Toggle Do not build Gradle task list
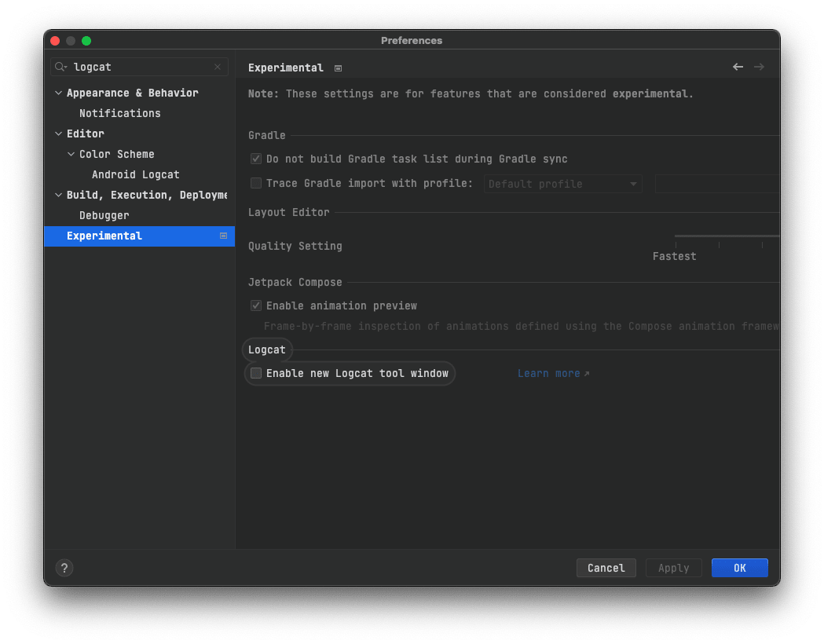This screenshot has width=824, height=644. (256, 159)
